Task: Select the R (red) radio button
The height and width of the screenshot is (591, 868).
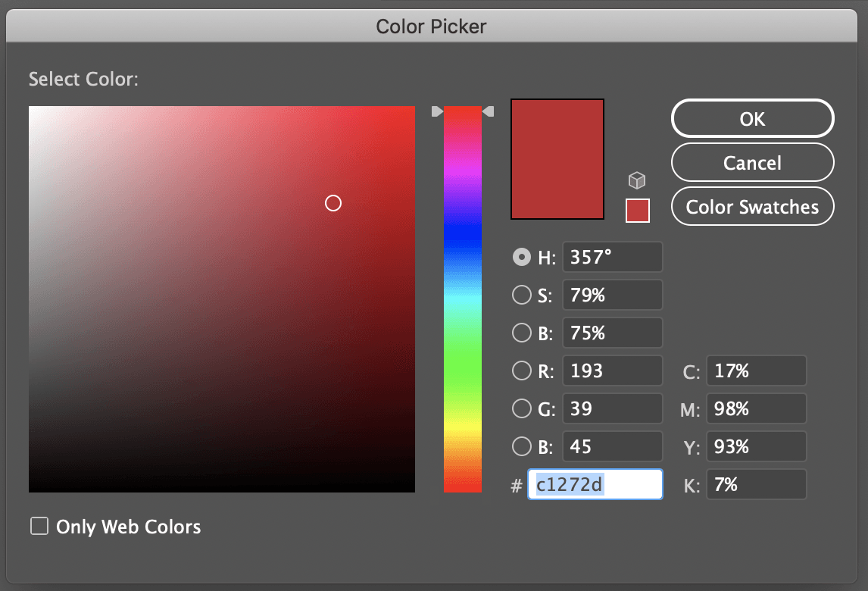Action: [522, 371]
